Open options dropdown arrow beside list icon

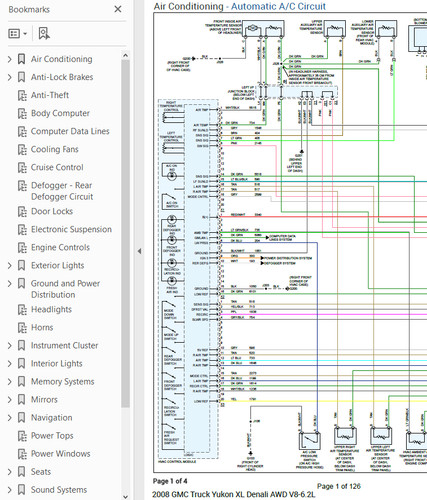point(25,34)
